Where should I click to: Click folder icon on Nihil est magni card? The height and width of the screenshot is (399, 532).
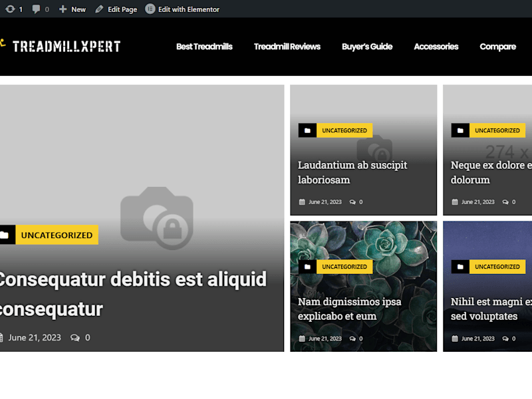click(x=460, y=267)
